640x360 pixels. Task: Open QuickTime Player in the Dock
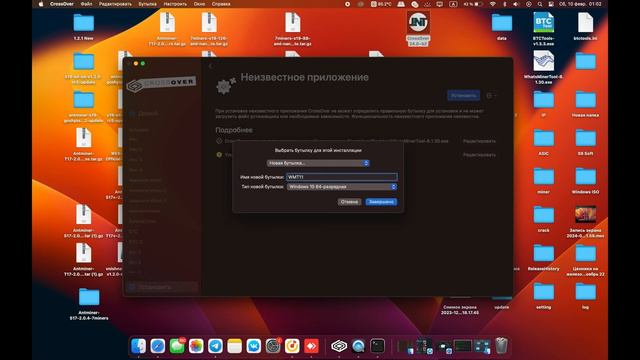tap(358, 346)
